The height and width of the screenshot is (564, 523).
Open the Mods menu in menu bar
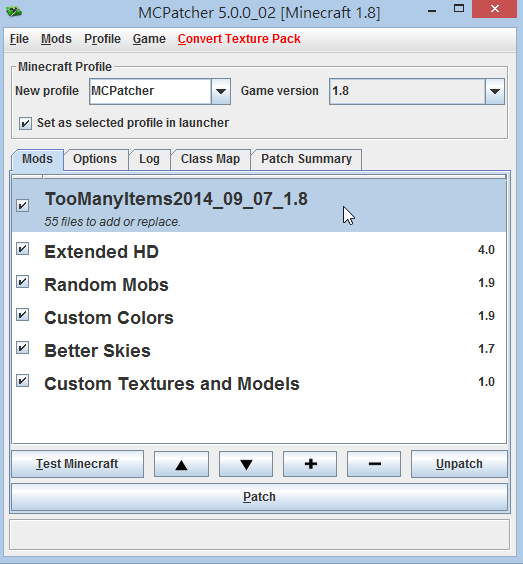tap(56, 39)
